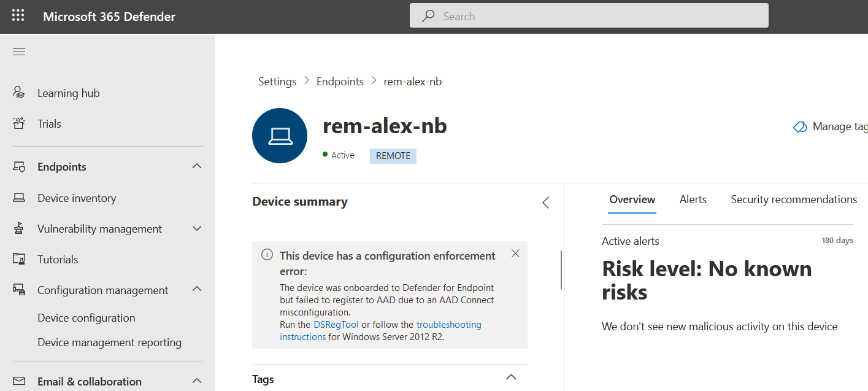Click the Endpoints shield icon
This screenshot has width=868, height=391.
(19, 167)
